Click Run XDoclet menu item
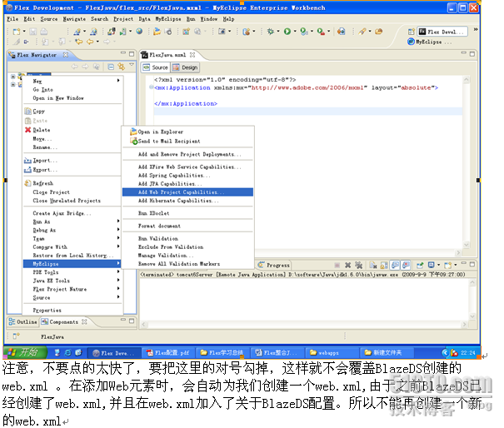Screen dimensions: 504x428 pos(187,213)
